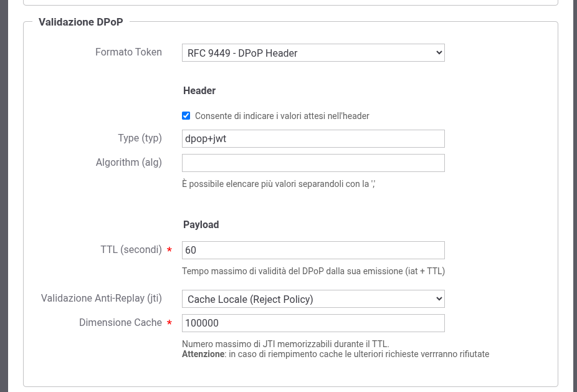This screenshot has width=577, height=392.
Task: Click the 'Dimensione Cache' field label
Action: [120, 323]
